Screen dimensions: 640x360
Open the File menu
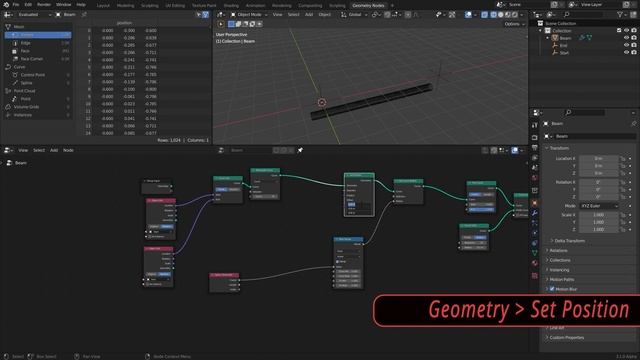click(16, 4)
